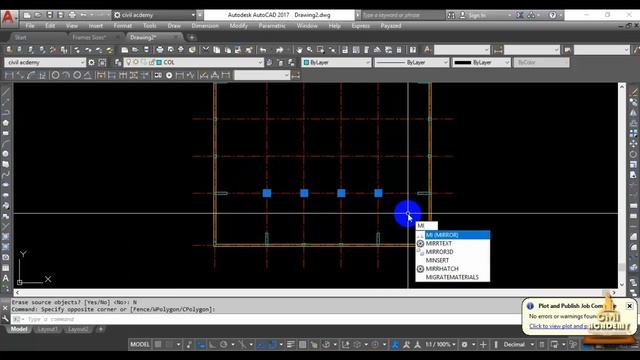Click the Workspace Switching gear in status bar

(x=464, y=344)
